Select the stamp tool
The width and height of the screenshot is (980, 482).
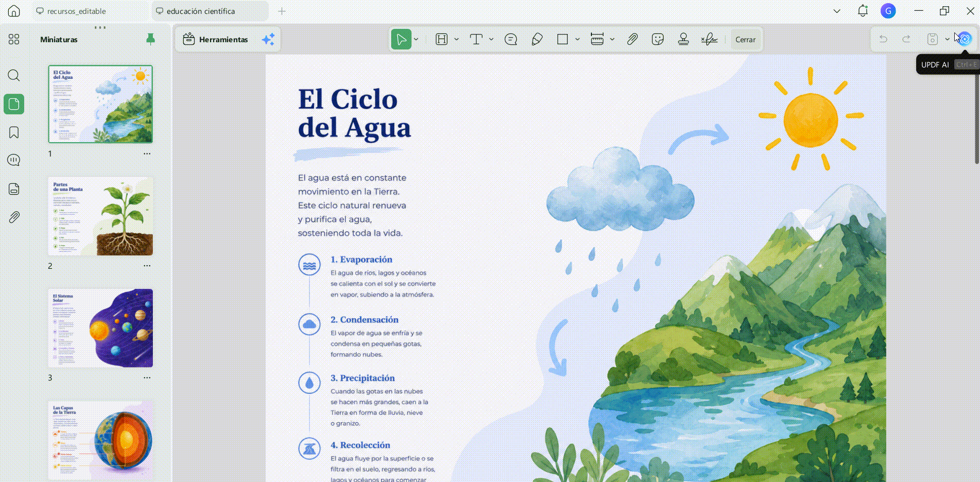point(684,39)
